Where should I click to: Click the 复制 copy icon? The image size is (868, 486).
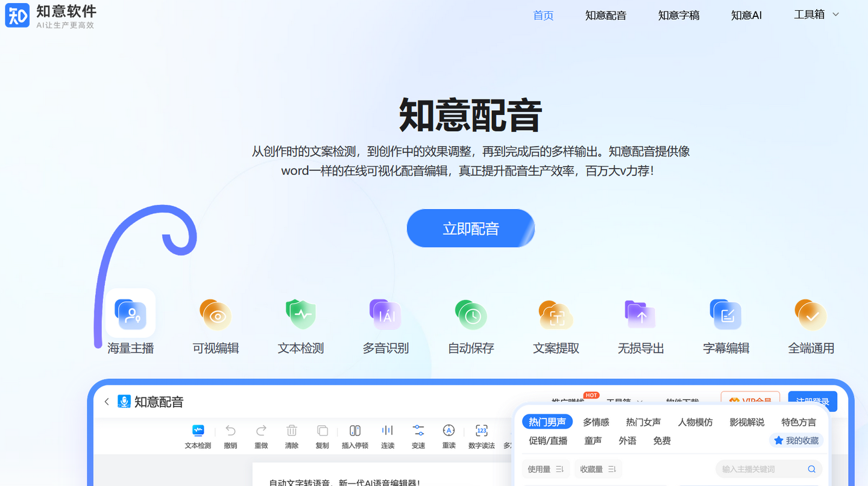point(322,430)
